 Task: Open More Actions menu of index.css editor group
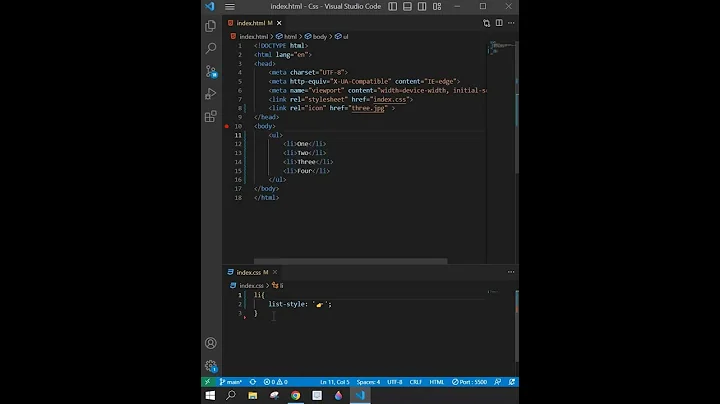pos(511,272)
